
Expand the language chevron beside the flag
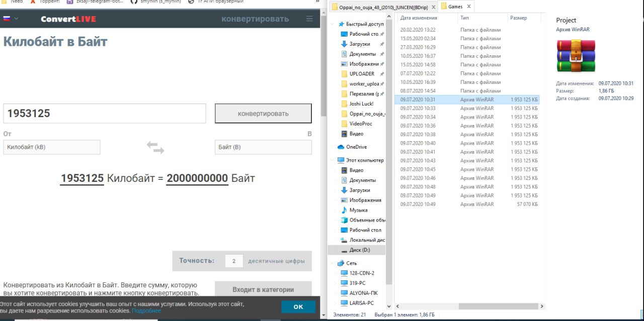tap(16, 19)
